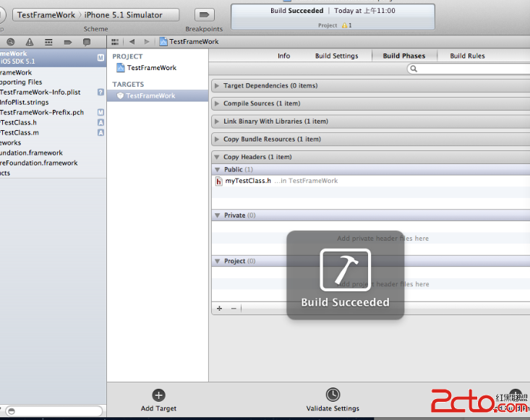Click plus button below Copy Headers list
The width and height of the screenshot is (530, 420).
click(220, 308)
